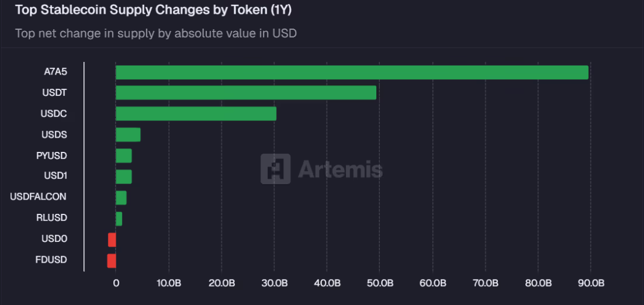Click the USDS bar in chart

click(128, 135)
